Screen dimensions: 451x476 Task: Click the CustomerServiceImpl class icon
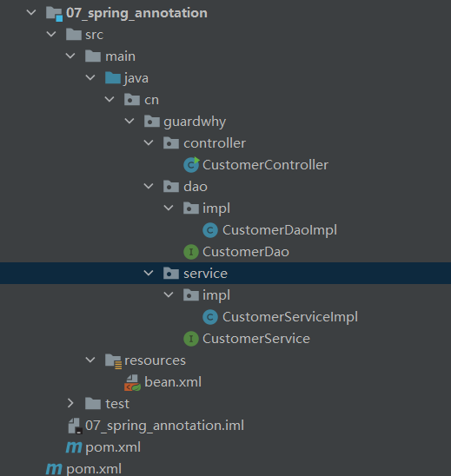pyautogui.click(x=210, y=317)
